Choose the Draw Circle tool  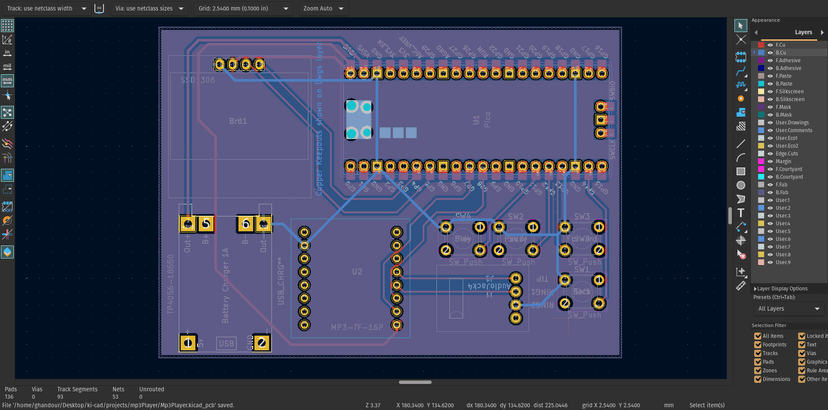pos(741,185)
